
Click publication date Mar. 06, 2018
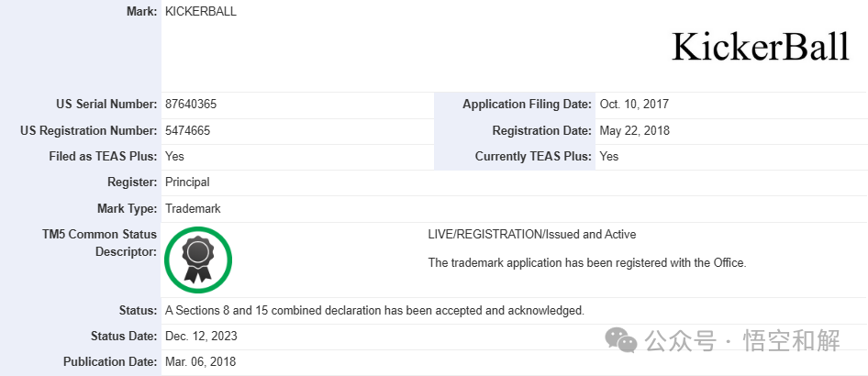click(201, 361)
